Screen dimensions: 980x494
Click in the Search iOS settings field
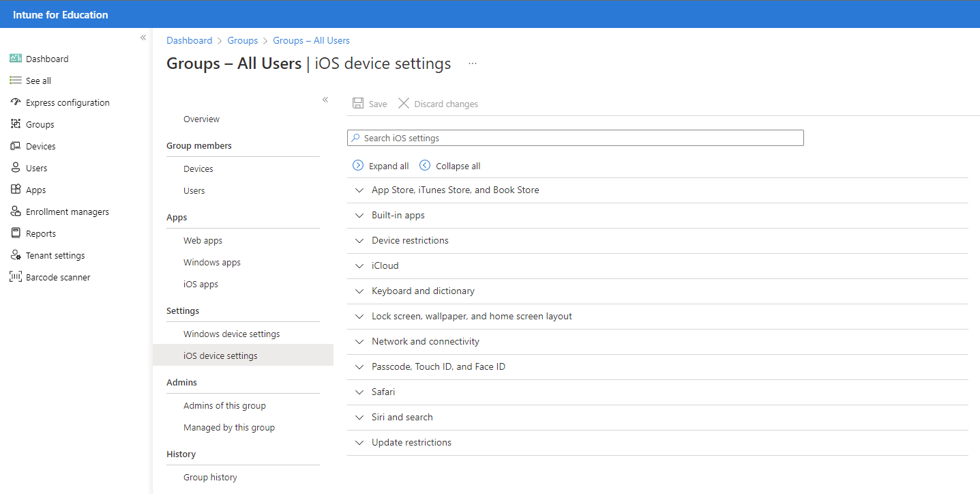[x=576, y=138]
